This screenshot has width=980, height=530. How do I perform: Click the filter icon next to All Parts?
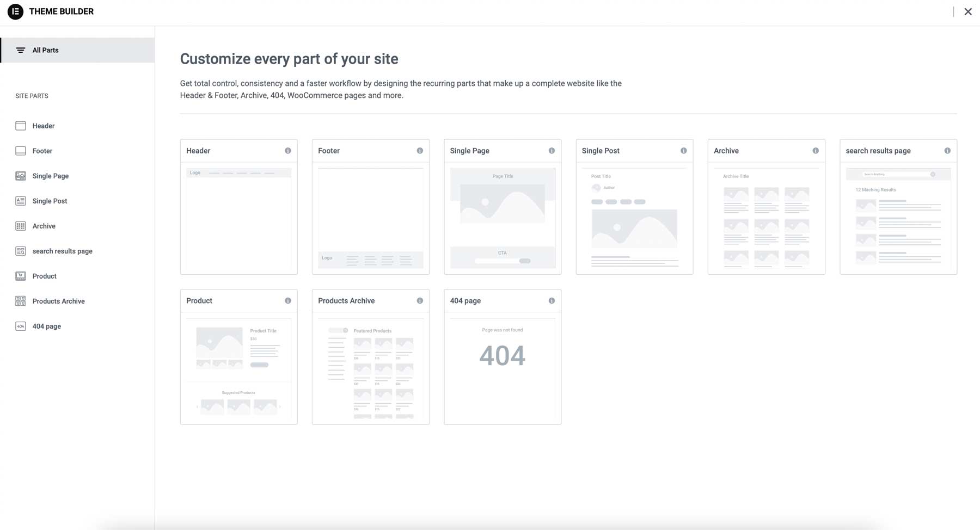(x=20, y=50)
